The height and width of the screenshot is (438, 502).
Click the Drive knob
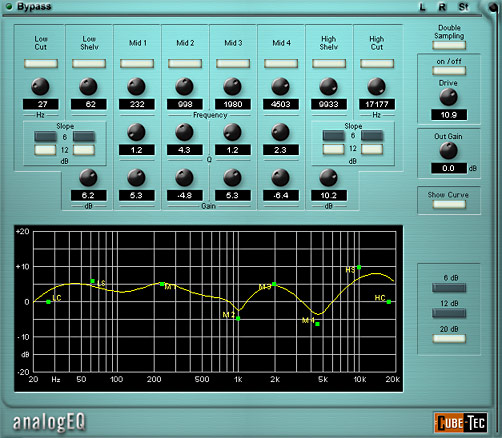pos(448,97)
